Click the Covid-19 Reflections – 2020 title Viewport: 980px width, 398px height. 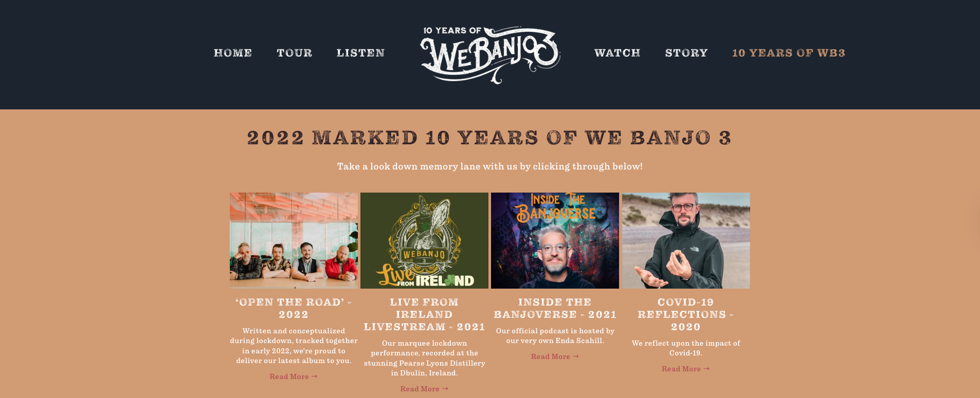(x=686, y=314)
